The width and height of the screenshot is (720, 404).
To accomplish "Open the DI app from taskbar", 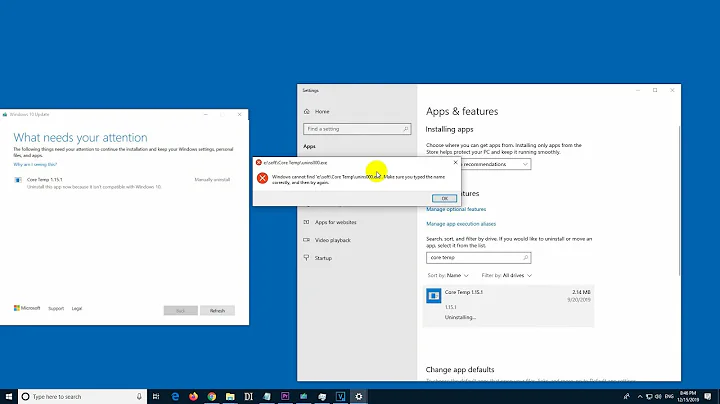I will [x=248, y=396].
